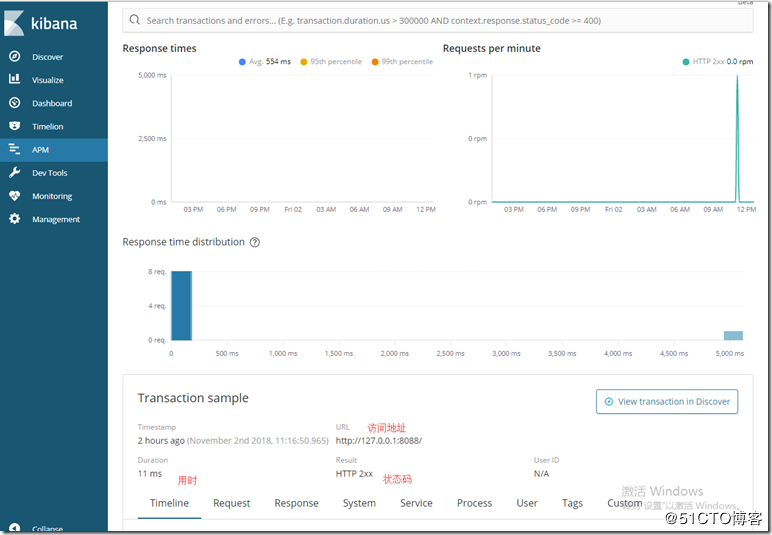Toggle the 99th percentile legend item
Image resolution: width=772 pixels, height=535 pixels.
pos(402,62)
